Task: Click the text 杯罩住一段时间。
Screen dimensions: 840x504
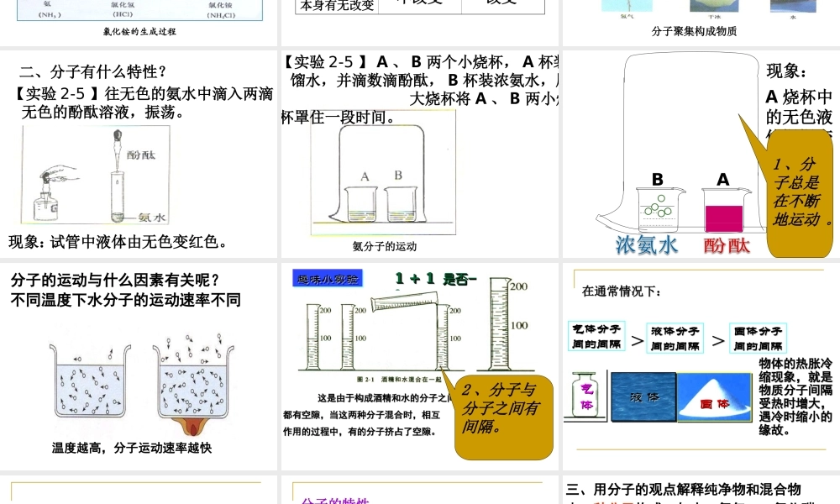Action: [339, 118]
